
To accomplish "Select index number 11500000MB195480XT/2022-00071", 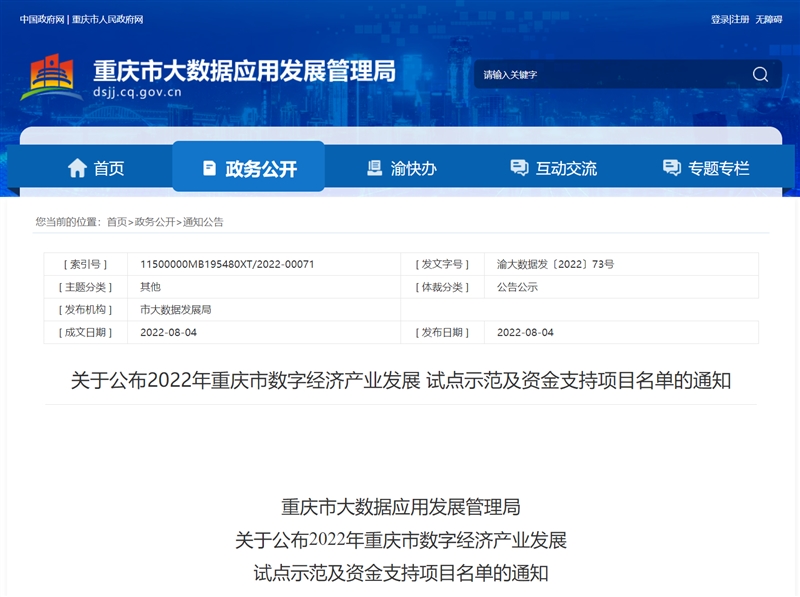I will [x=227, y=264].
